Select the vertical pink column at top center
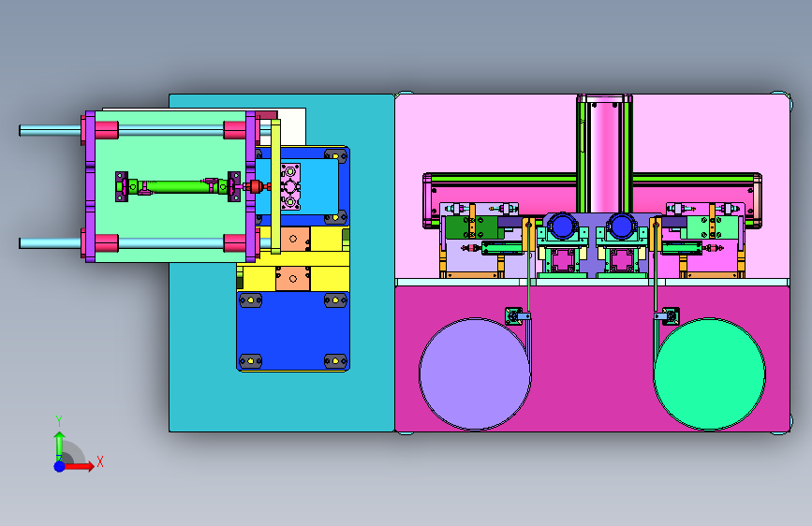This screenshot has width=812, height=526. [x=604, y=155]
